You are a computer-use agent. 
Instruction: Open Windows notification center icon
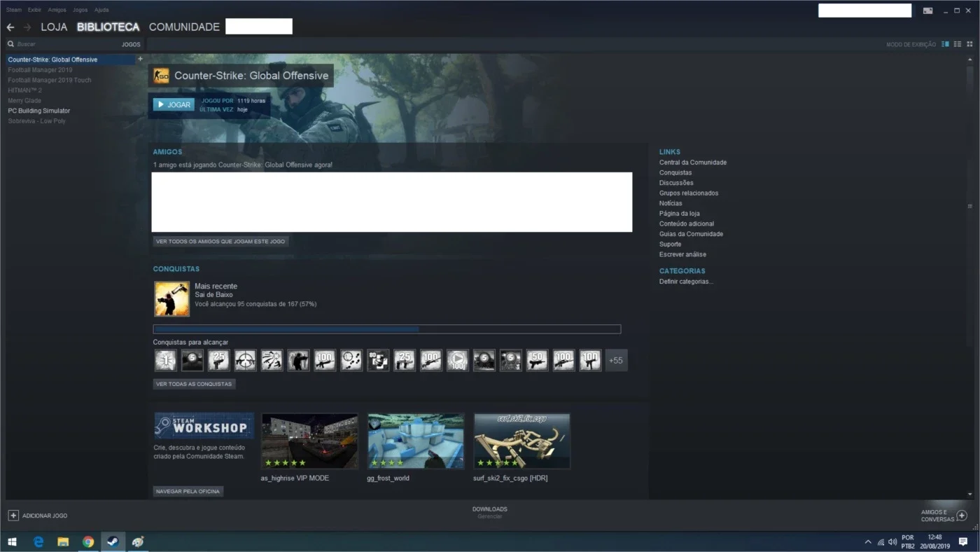click(x=963, y=541)
